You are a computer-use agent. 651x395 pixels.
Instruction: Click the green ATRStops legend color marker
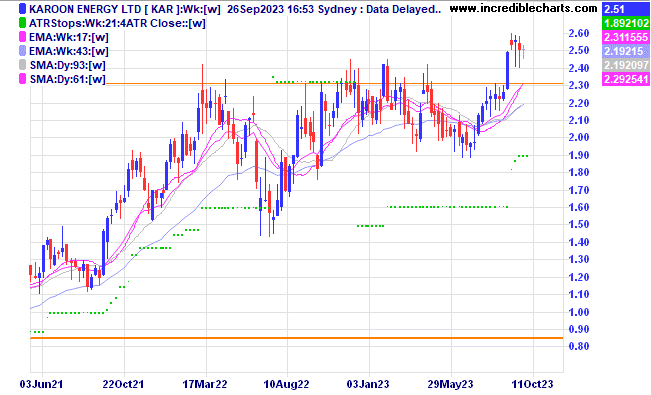click(x=22, y=23)
